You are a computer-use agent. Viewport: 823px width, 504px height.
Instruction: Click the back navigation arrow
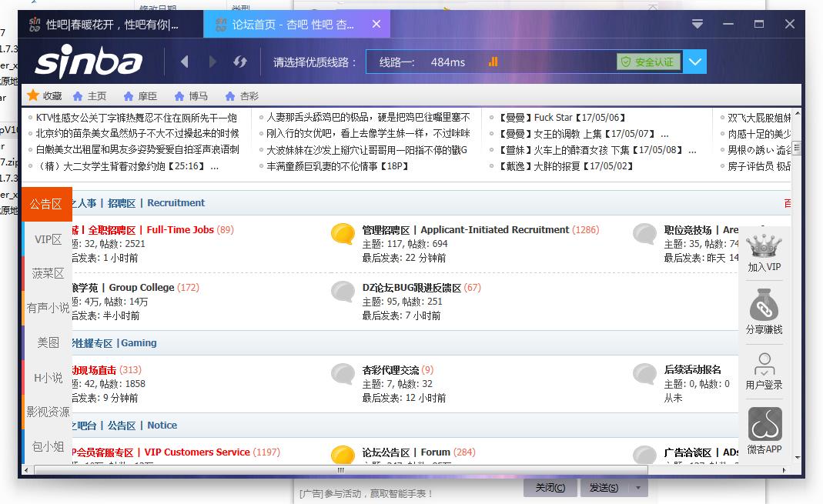coord(185,62)
